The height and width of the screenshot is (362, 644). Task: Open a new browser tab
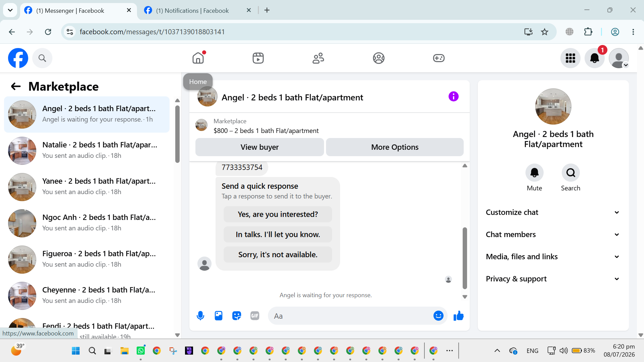click(267, 10)
